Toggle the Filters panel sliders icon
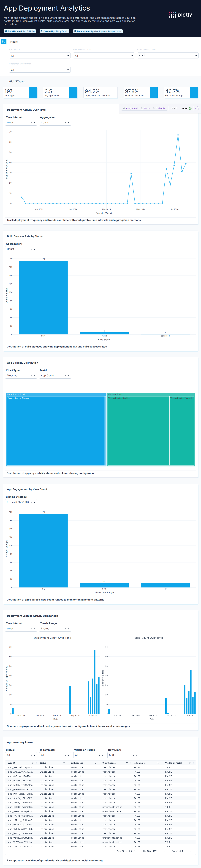The height and width of the screenshot is (868, 201). point(4,42)
